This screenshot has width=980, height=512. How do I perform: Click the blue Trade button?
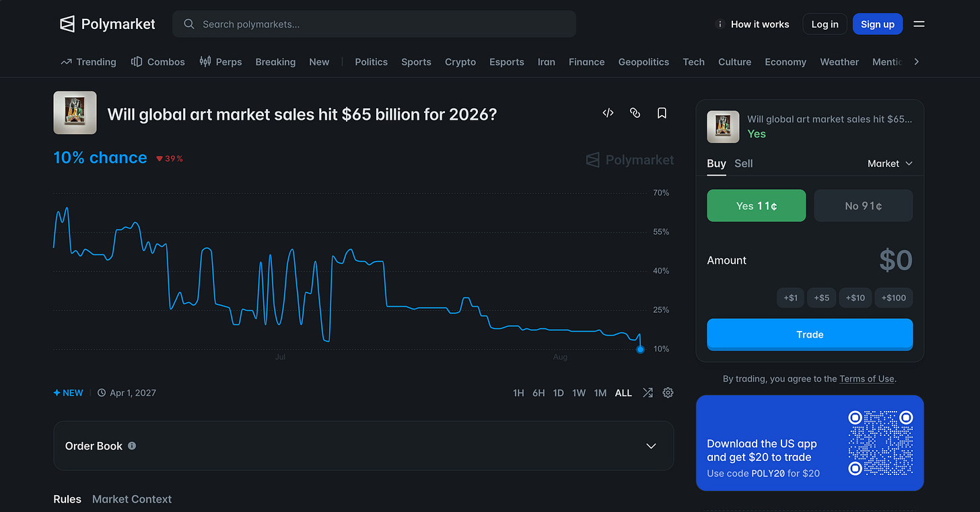click(x=810, y=334)
